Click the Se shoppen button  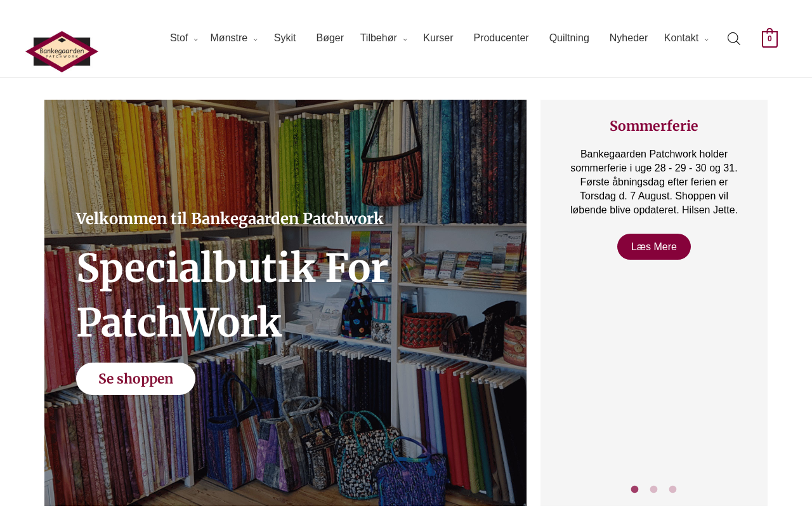pos(136,379)
